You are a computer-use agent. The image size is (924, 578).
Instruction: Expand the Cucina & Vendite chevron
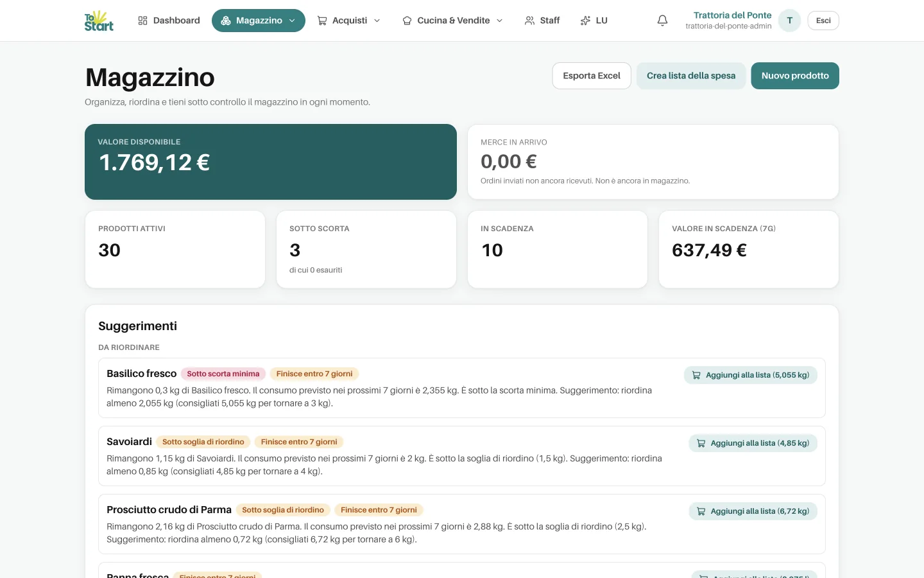(499, 21)
